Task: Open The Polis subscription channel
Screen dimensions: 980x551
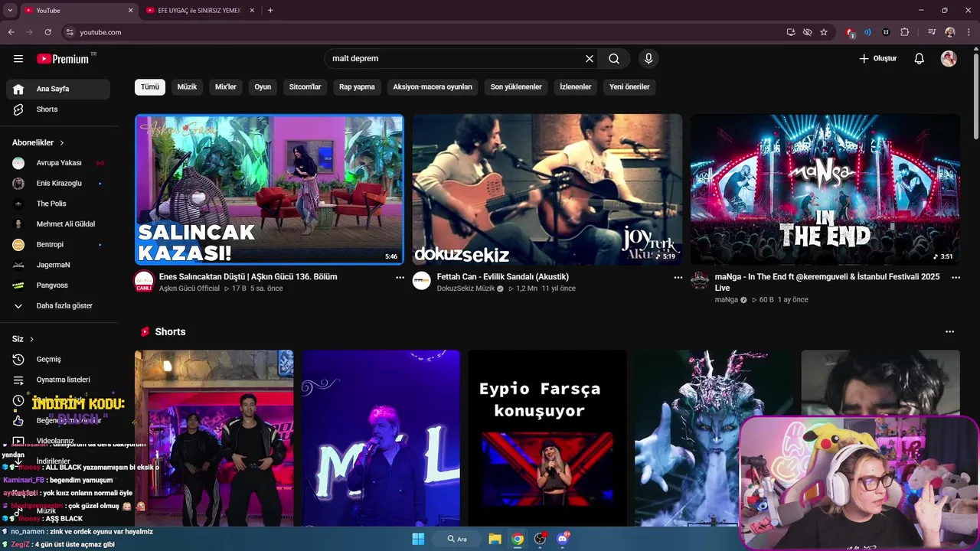Action: point(58,204)
